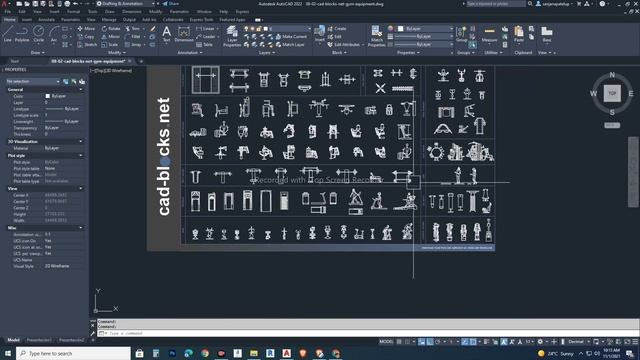Toggle annotation visibility in status bar
Screen dimensions: 640x360
click(504, 342)
